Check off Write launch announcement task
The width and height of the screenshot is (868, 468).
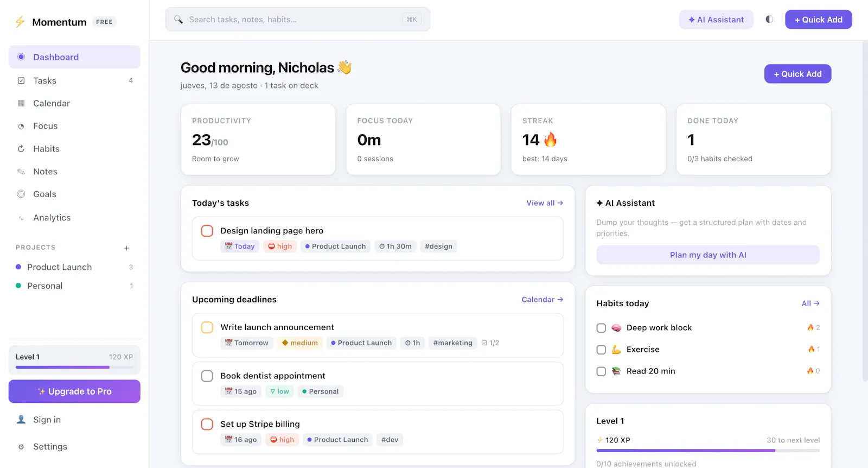[x=207, y=327]
